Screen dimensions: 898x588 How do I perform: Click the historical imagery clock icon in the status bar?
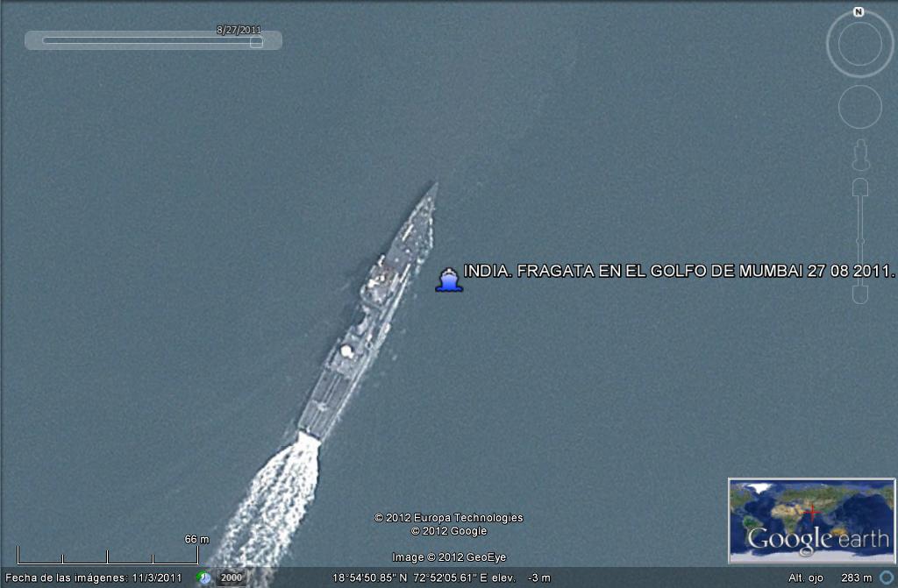point(203,577)
